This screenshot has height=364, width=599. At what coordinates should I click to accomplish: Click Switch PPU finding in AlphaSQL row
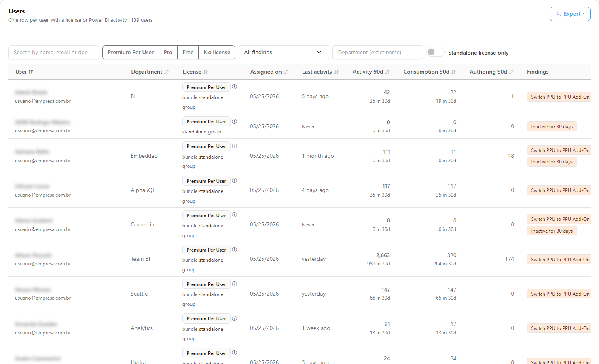(x=559, y=190)
